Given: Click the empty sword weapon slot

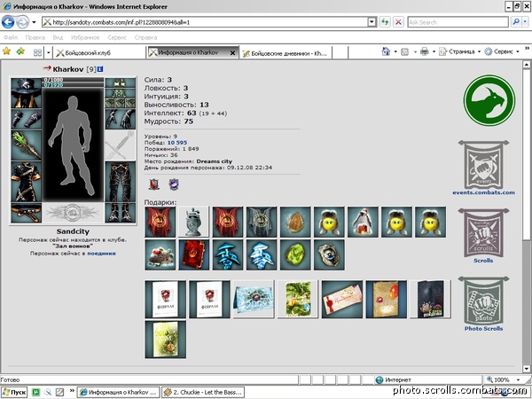Looking at the screenshot, I should pos(120,145).
